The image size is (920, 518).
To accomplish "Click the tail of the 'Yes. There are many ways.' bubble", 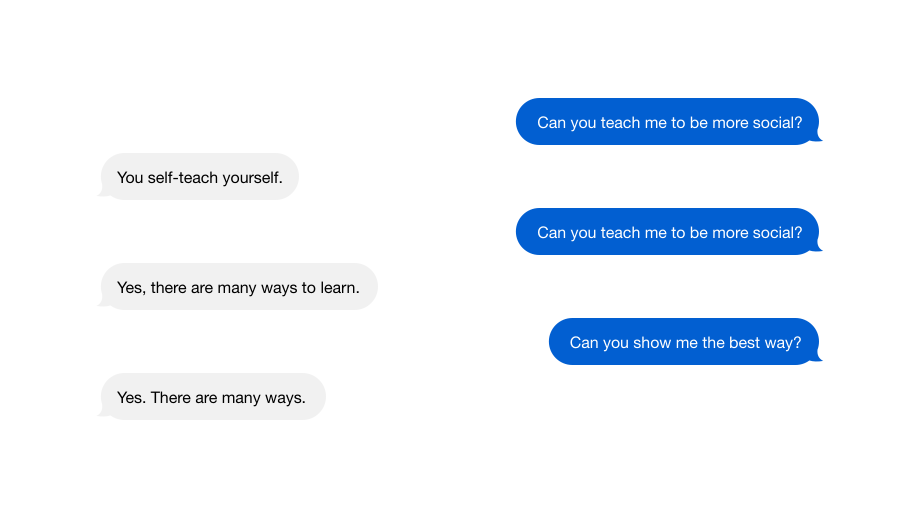I will [104, 411].
